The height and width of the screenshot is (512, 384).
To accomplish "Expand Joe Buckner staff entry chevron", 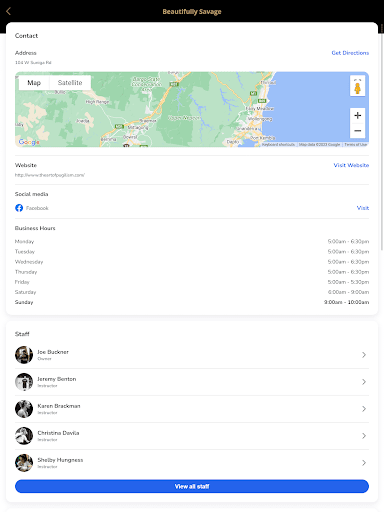I will point(364,355).
